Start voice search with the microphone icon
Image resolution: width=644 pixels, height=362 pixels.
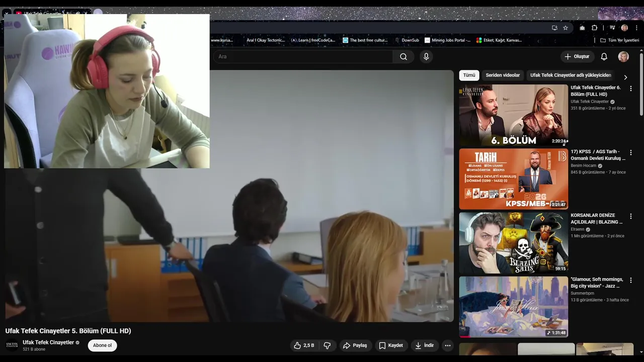point(426,57)
